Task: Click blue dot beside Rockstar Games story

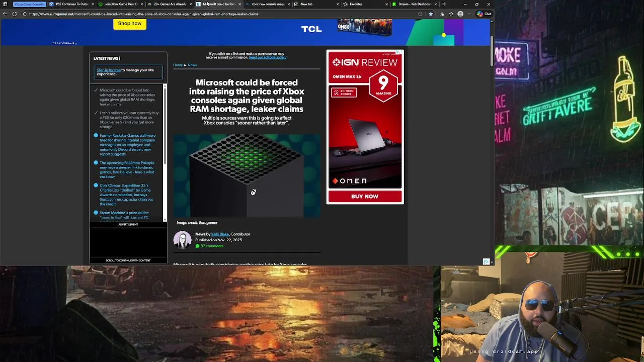Action: (x=96, y=136)
